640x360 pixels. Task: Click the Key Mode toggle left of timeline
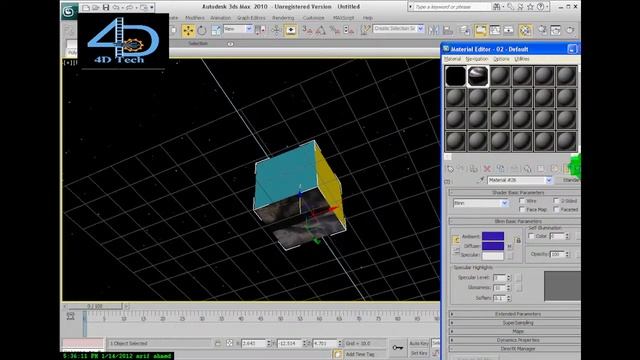[x=71, y=316]
